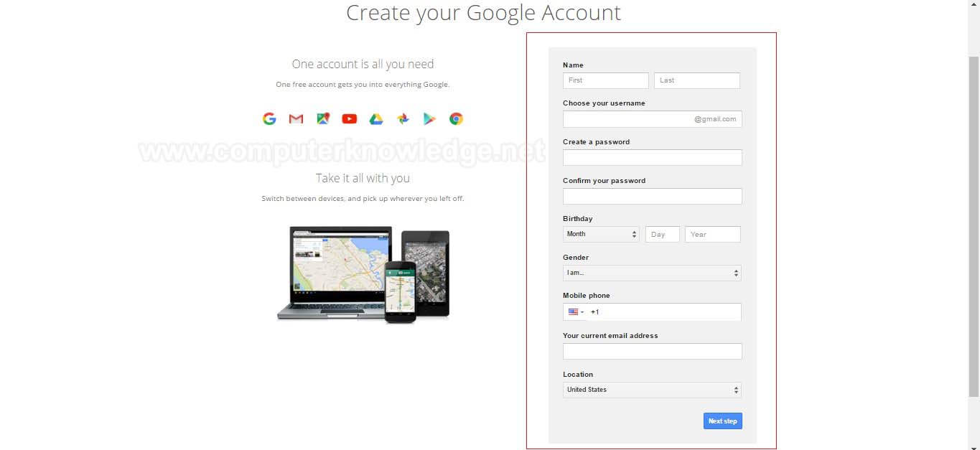This screenshot has width=980, height=450.
Task: Open the Location United States dropdown
Action: pyautogui.click(x=652, y=390)
